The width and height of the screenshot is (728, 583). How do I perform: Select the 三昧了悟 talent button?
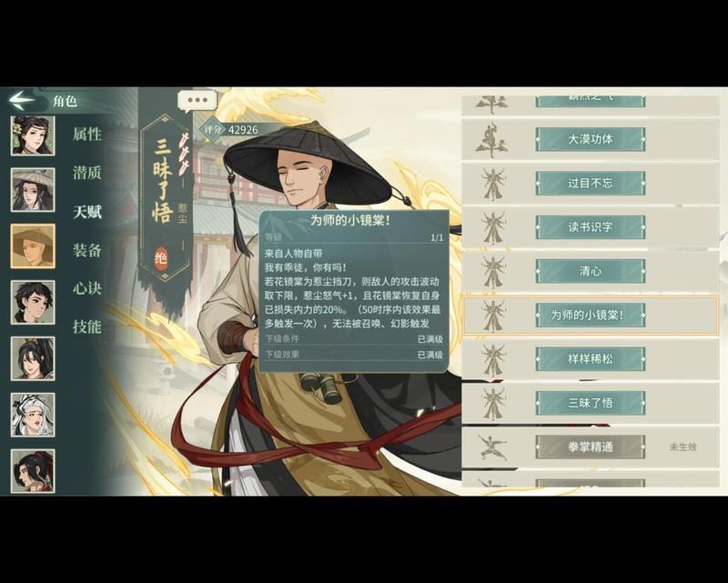pyautogui.click(x=590, y=403)
